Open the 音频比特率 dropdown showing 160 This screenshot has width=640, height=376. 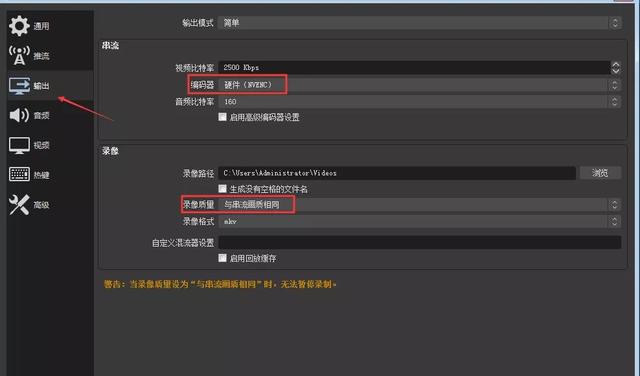[420, 102]
